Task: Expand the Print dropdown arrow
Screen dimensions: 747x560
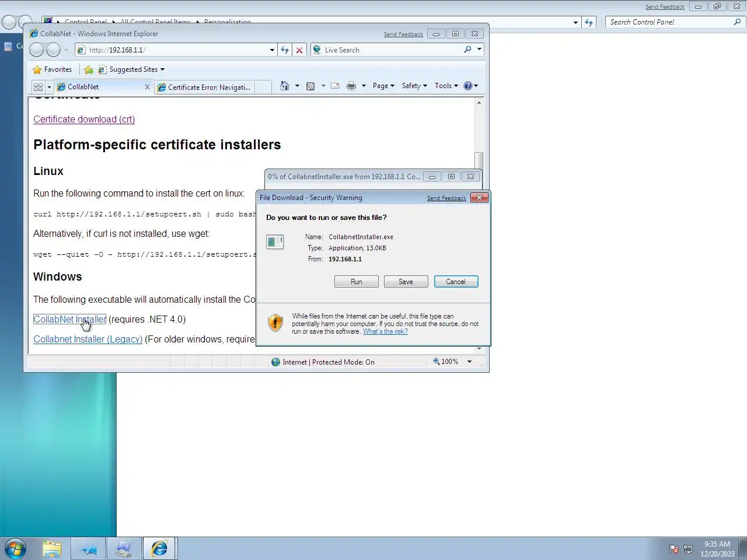Action: pyautogui.click(x=364, y=86)
